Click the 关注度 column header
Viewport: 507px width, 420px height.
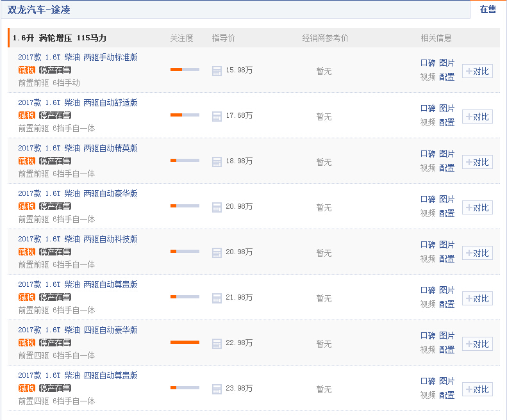tap(181, 38)
